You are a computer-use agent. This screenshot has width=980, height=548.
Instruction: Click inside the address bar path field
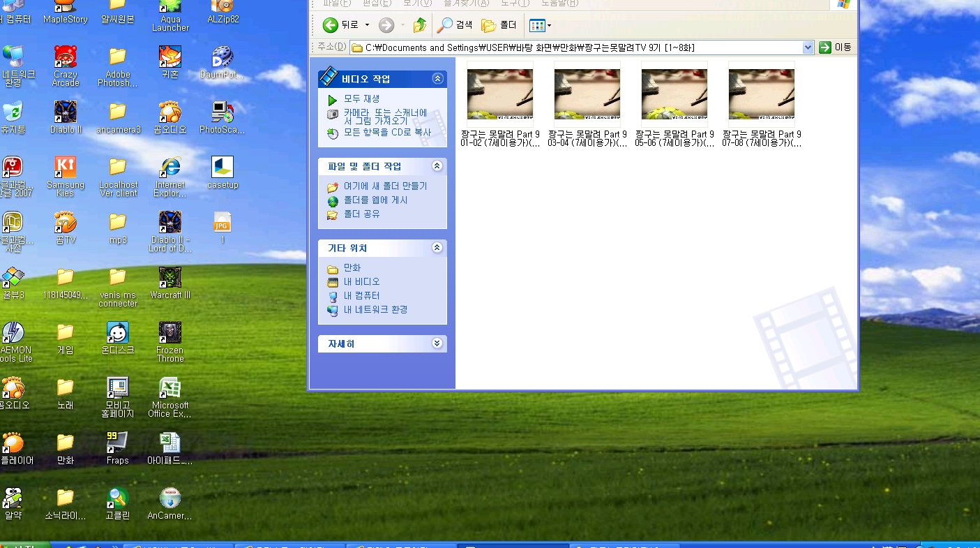click(558, 47)
